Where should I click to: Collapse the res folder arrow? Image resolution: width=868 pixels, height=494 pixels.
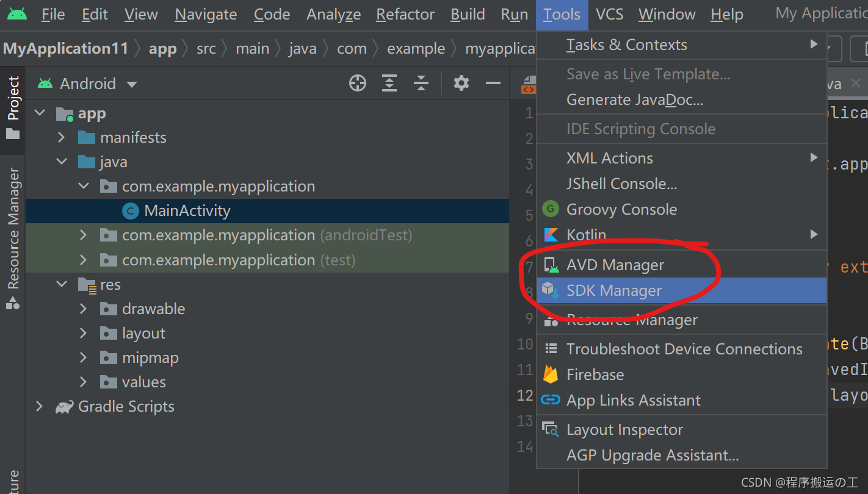coord(62,285)
